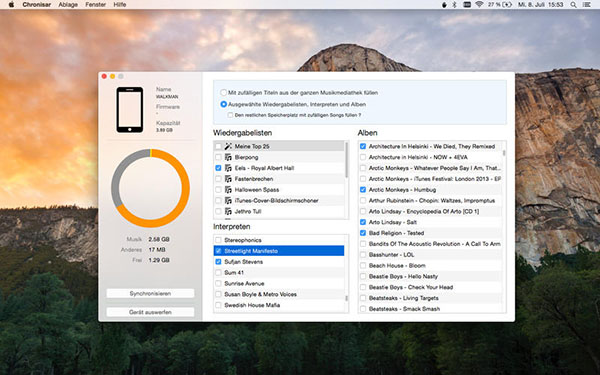This screenshot has width=600, height=375.
Task: Click the Wi-Fi status icon
Action: coord(479,5)
